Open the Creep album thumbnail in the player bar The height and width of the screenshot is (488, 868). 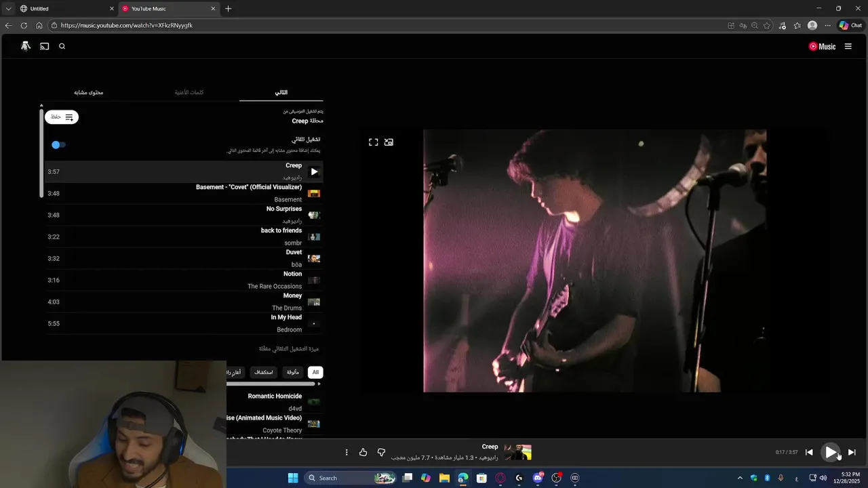pos(518,452)
